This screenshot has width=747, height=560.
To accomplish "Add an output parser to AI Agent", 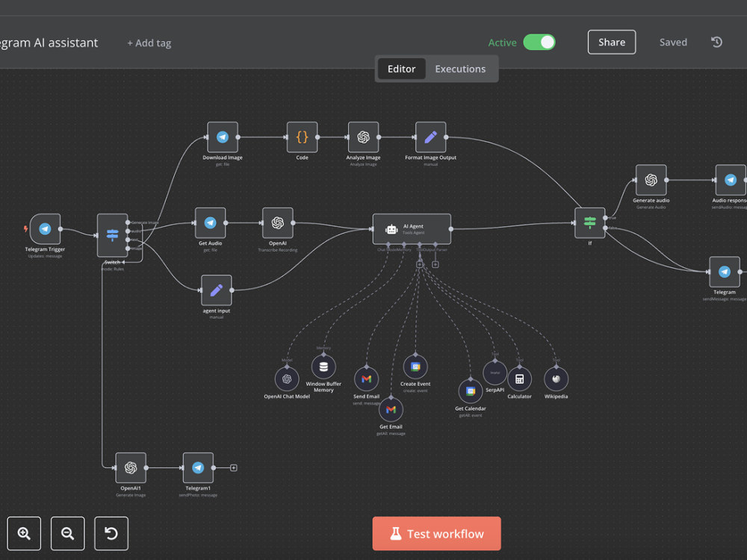I will [436, 264].
